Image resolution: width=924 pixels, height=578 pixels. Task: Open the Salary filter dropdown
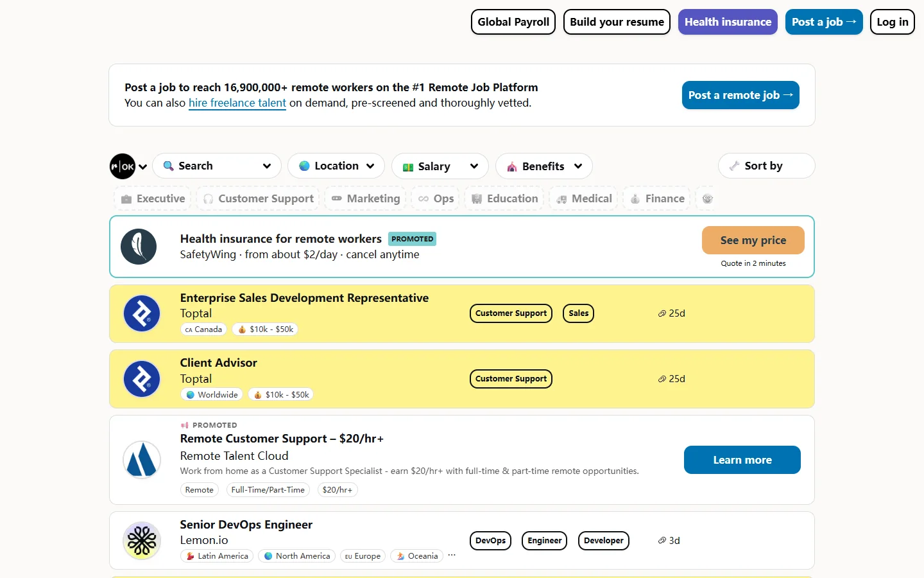440,166
